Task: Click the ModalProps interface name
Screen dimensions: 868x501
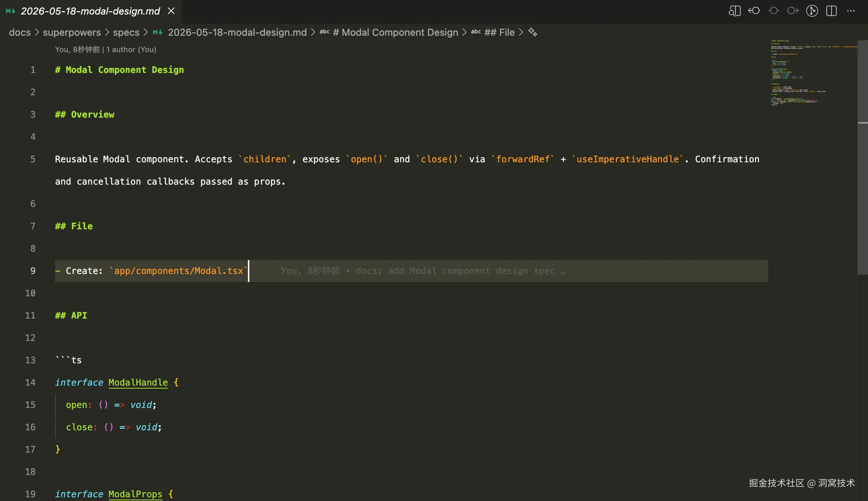Action: point(135,494)
